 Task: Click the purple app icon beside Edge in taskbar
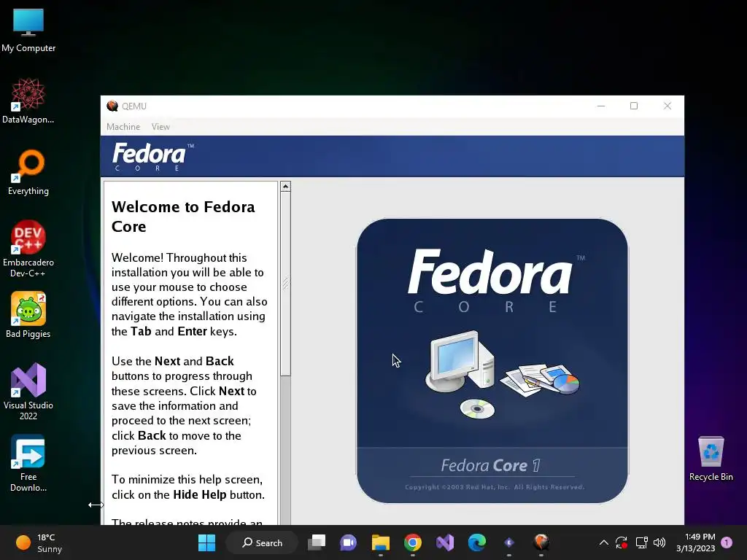point(508,542)
